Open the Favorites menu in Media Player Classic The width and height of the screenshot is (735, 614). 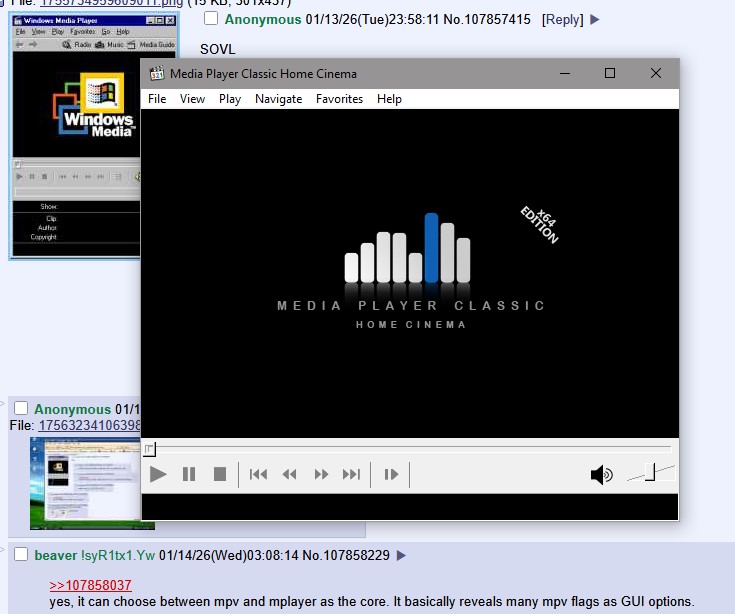tap(339, 99)
